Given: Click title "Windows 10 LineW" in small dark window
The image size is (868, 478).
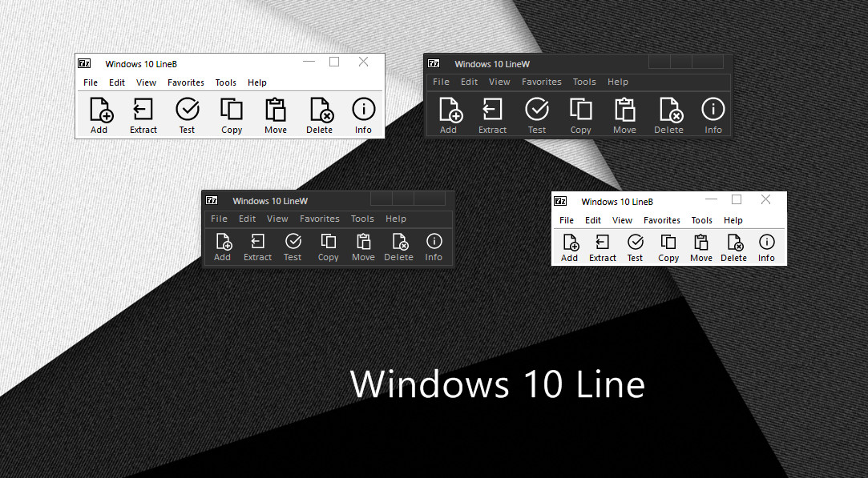Looking at the screenshot, I should (270, 202).
